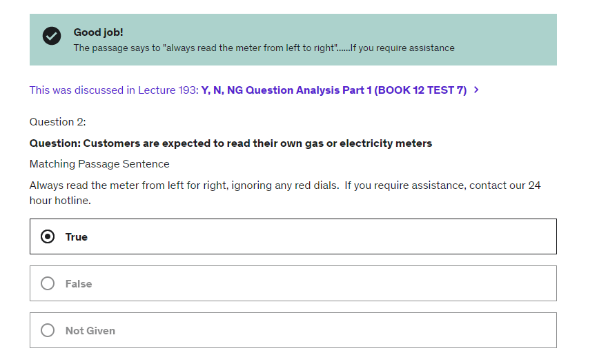The height and width of the screenshot is (364, 608).
Task: Select the False radio button
Action: [48, 283]
